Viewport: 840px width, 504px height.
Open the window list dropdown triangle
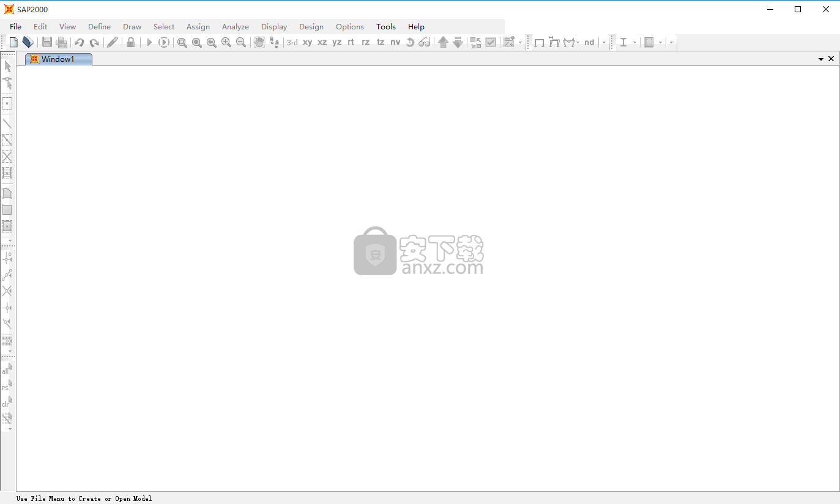tap(821, 59)
